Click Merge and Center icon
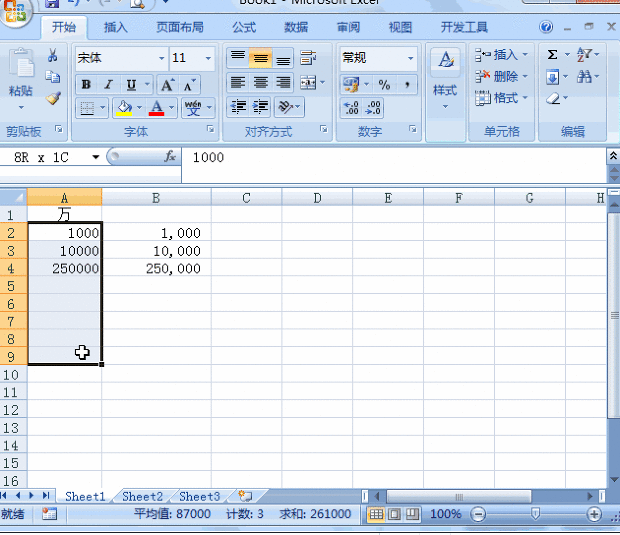This screenshot has width=620, height=535. pyautogui.click(x=308, y=83)
